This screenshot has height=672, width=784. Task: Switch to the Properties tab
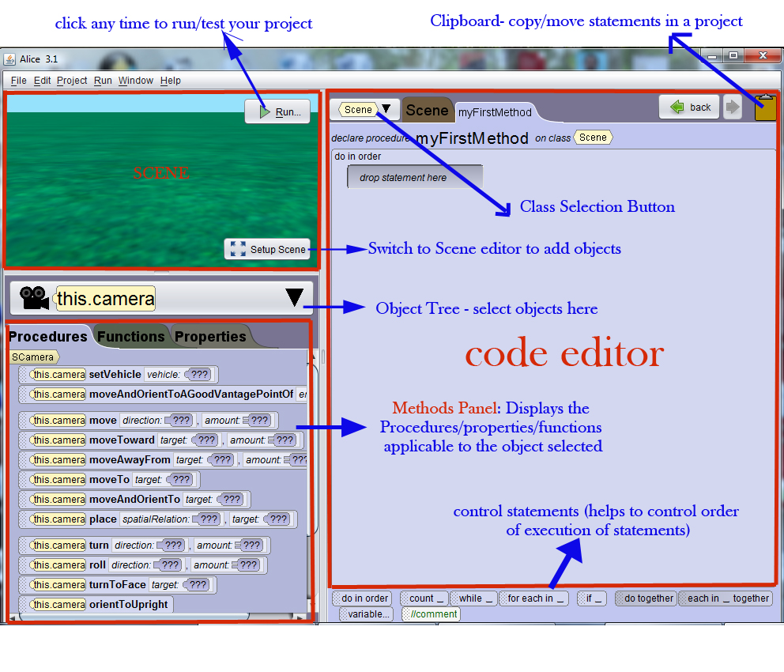click(209, 336)
